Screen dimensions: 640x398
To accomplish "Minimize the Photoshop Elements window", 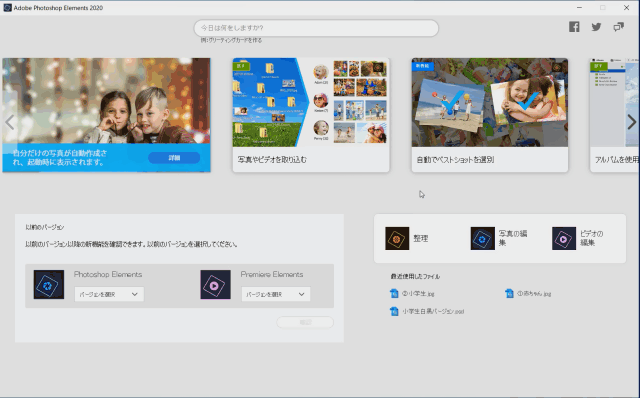I will pyautogui.click(x=579, y=8).
